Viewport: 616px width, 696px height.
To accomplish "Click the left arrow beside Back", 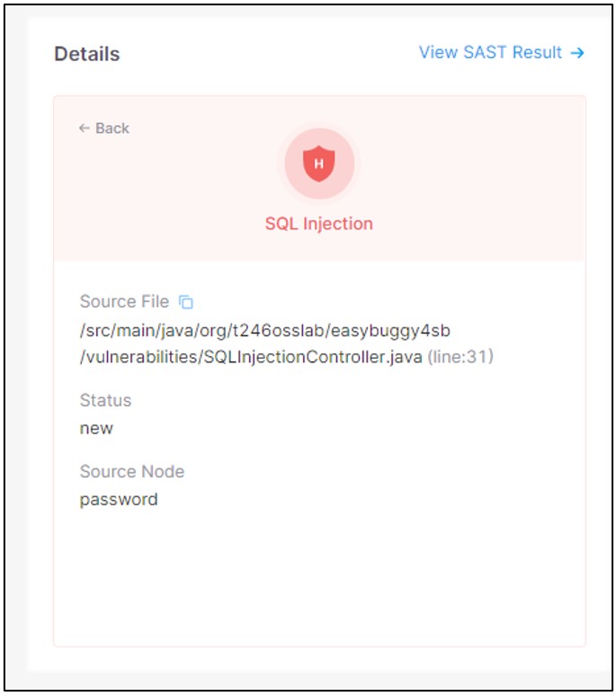I will click(84, 129).
